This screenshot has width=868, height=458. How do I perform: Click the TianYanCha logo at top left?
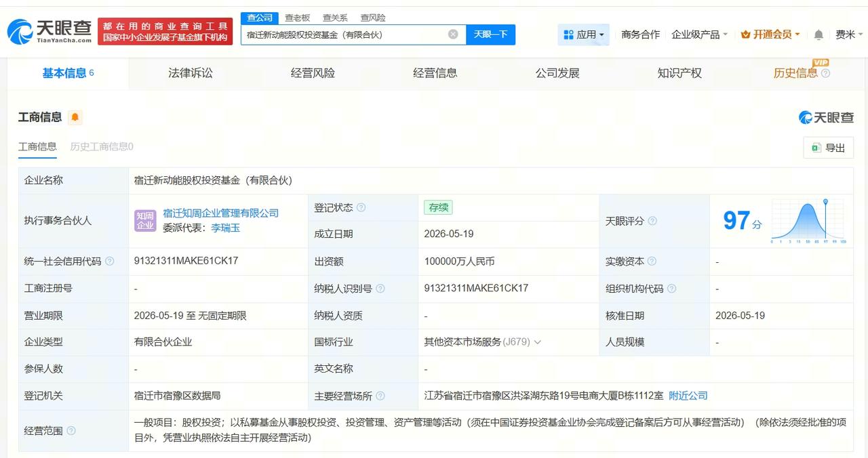pyautogui.click(x=50, y=31)
